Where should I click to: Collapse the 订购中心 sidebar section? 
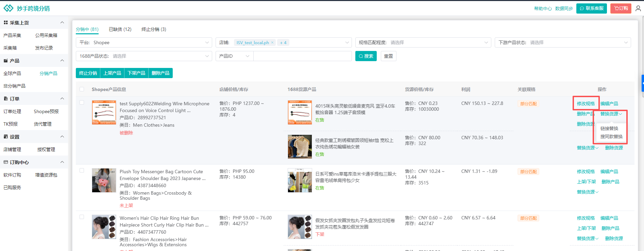(62, 162)
